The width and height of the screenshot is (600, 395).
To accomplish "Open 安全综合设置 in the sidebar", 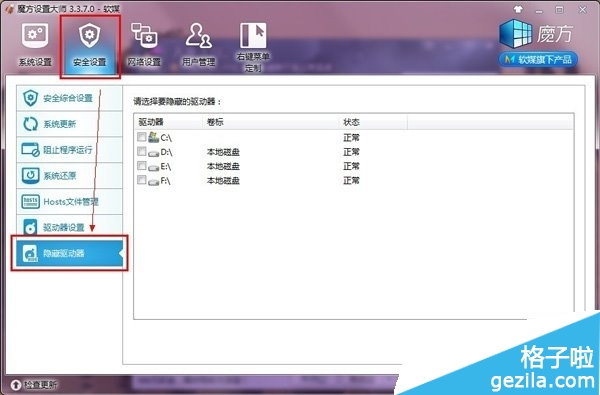I will pos(69,98).
